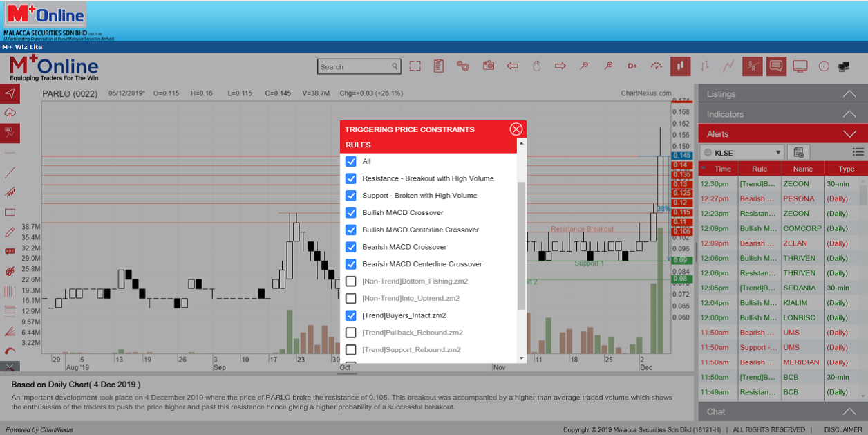Open the line chart type icon
This screenshot has width=868, height=435.
click(x=728, y=66)
